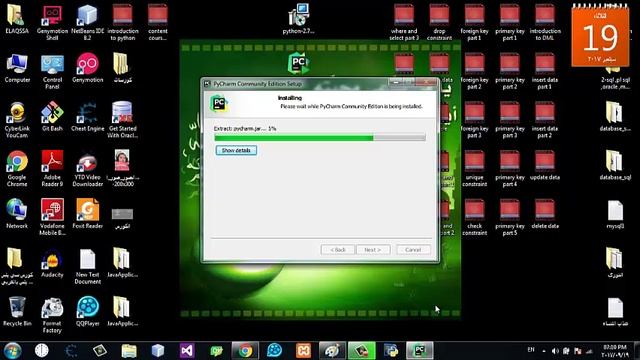
Task: Open Genymotion Shell desktop icon
Action: 52,23
